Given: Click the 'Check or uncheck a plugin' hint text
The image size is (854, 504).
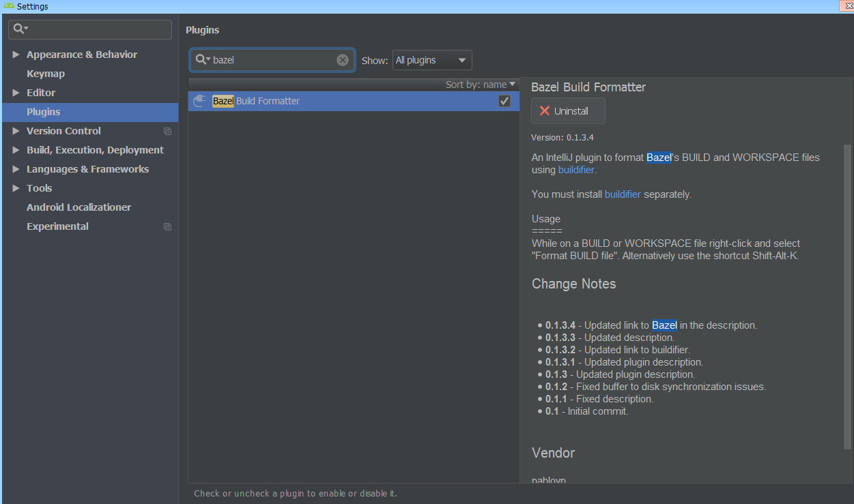Looking at the screenshot, I should coord(296,493).
